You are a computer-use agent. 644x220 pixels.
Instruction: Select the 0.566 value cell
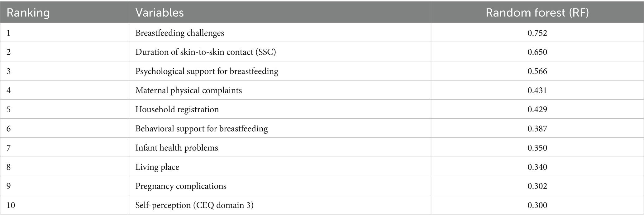click(537, 71)
